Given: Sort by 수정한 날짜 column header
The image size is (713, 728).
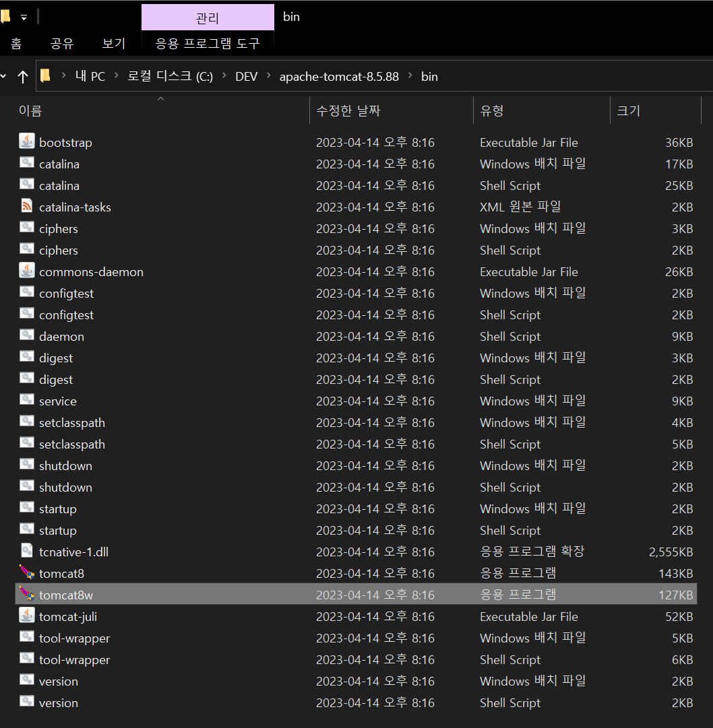Looking at the screenshot, I should [392, 110].
